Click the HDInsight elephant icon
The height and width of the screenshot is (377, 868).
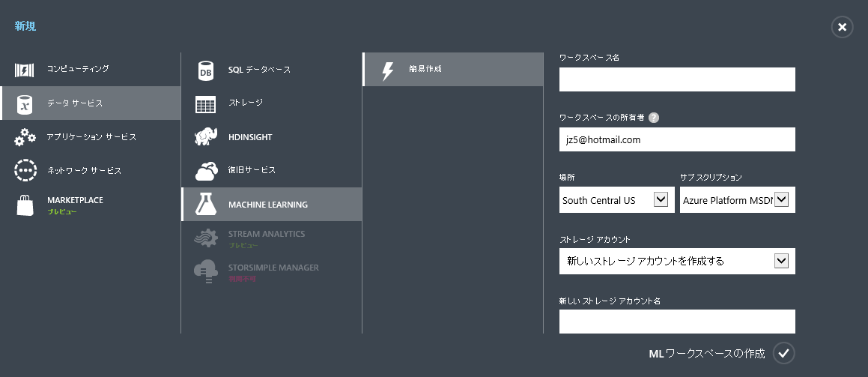pos(206,138)
